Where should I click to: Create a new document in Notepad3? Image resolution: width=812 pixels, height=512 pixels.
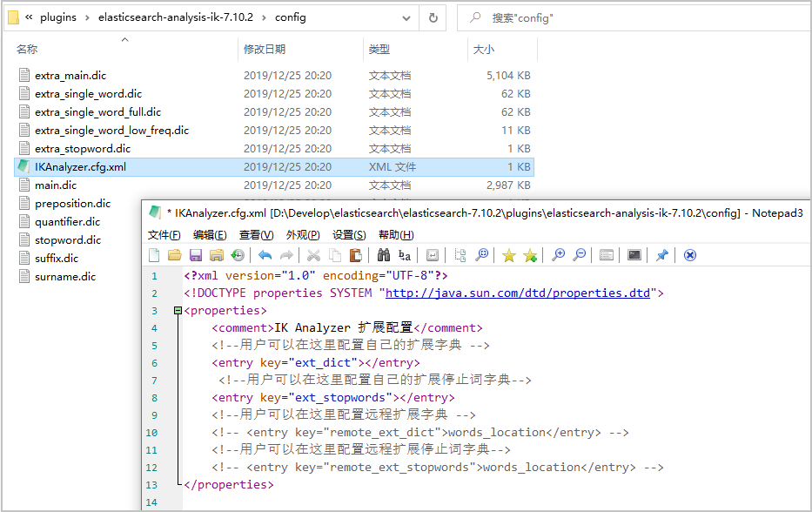pos(154,255)
